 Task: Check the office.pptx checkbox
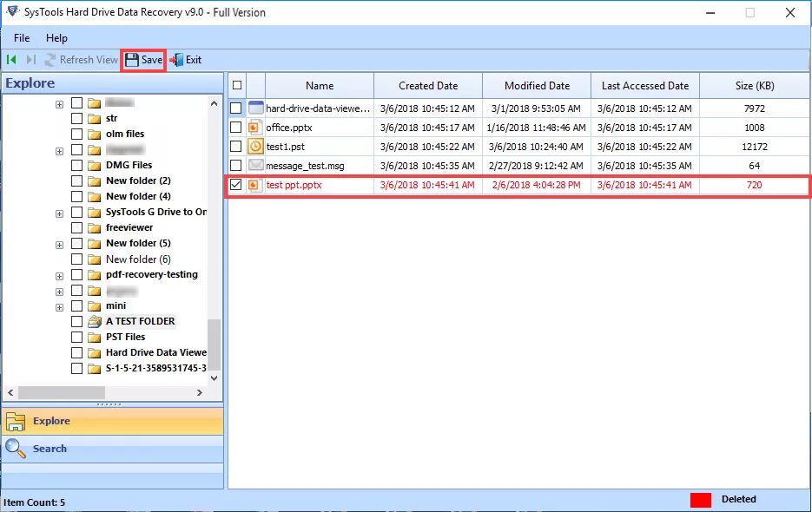click(235, 128)
